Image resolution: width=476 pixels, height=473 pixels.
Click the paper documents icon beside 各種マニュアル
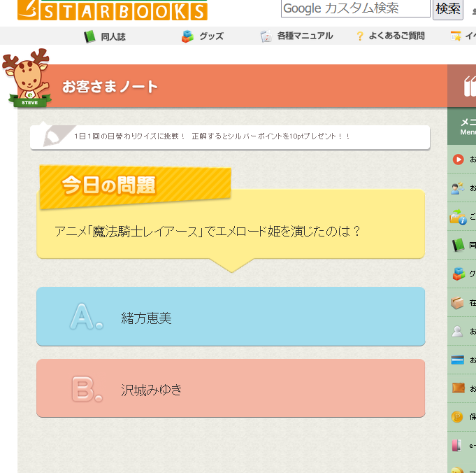(x=266, y=36)
